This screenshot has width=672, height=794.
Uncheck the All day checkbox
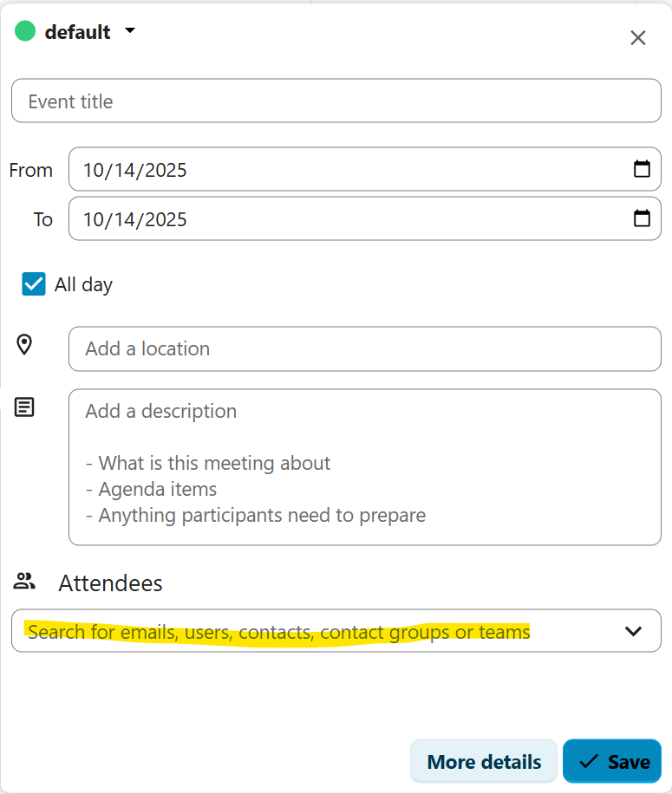[x=34, y=284]
